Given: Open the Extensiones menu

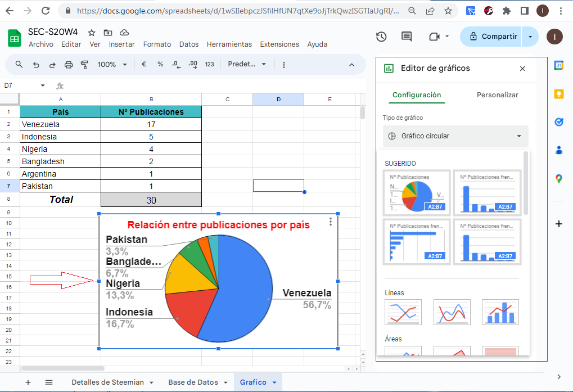Looking at the screenshot, I should click(279, 44).
